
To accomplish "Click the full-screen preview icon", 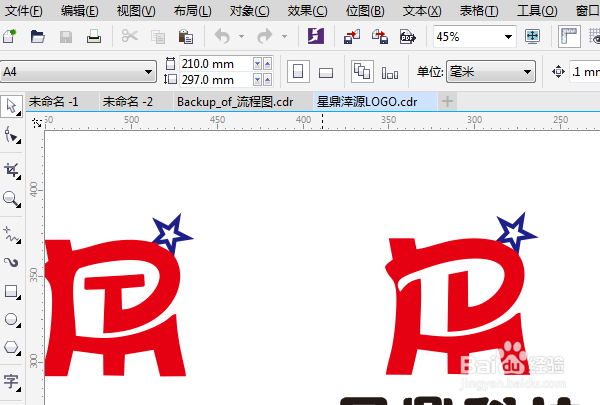I will [533, 36].
